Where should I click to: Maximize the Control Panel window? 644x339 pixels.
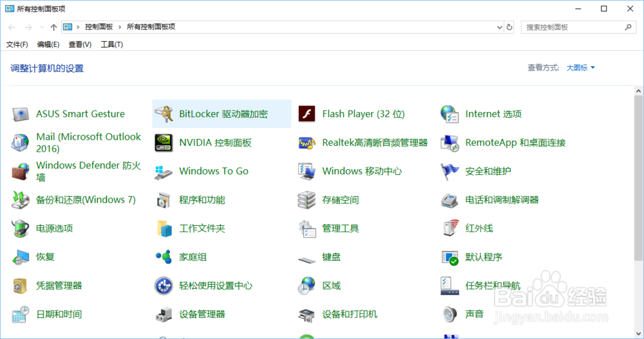pyautogui.click(x=604, y=8)
